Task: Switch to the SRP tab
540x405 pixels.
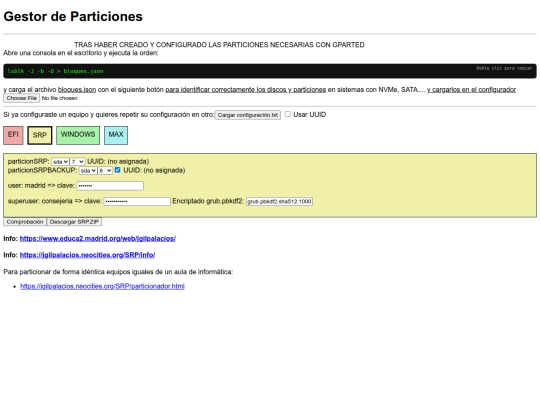Action: tap(40, 135)
